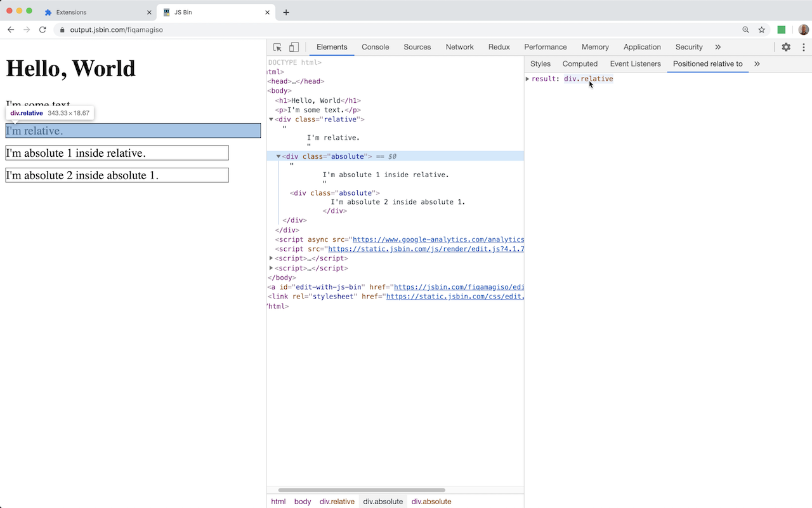Show more DevTools panels chevron
The width and height of the screenshot is (812, 508).
click(x=718, y=47)
